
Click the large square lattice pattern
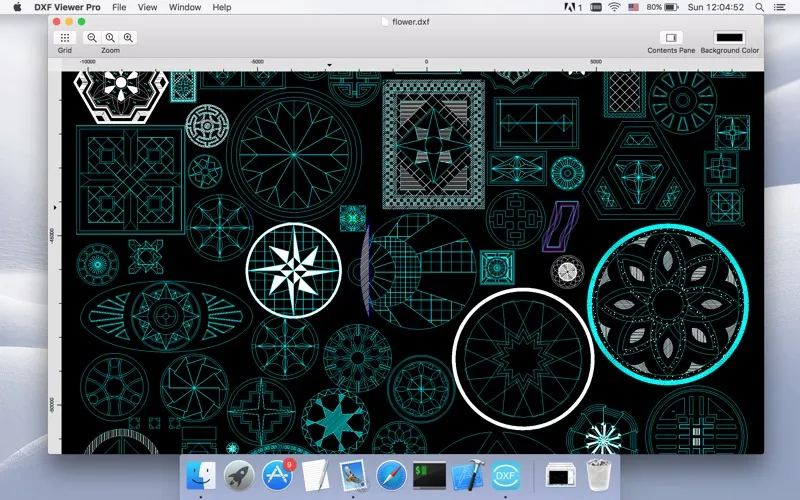point(131,180)
